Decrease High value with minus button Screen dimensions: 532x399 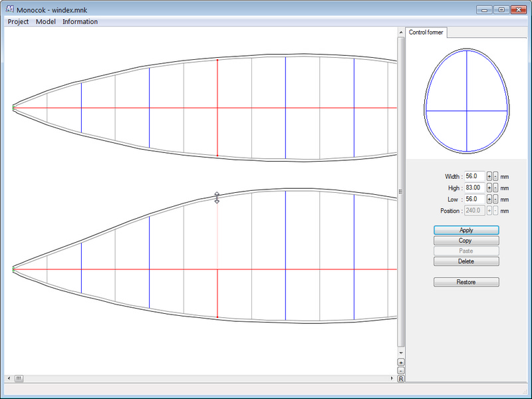(495, 188)
